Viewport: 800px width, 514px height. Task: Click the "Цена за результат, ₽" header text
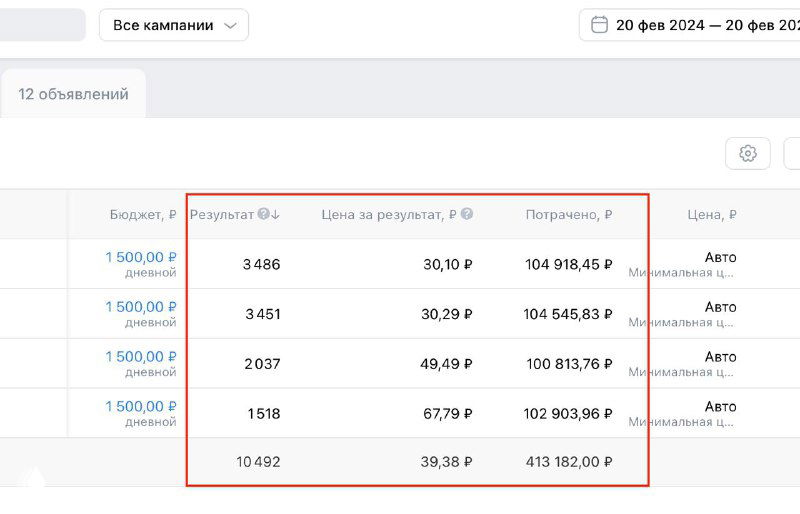[x=388, y=214]
